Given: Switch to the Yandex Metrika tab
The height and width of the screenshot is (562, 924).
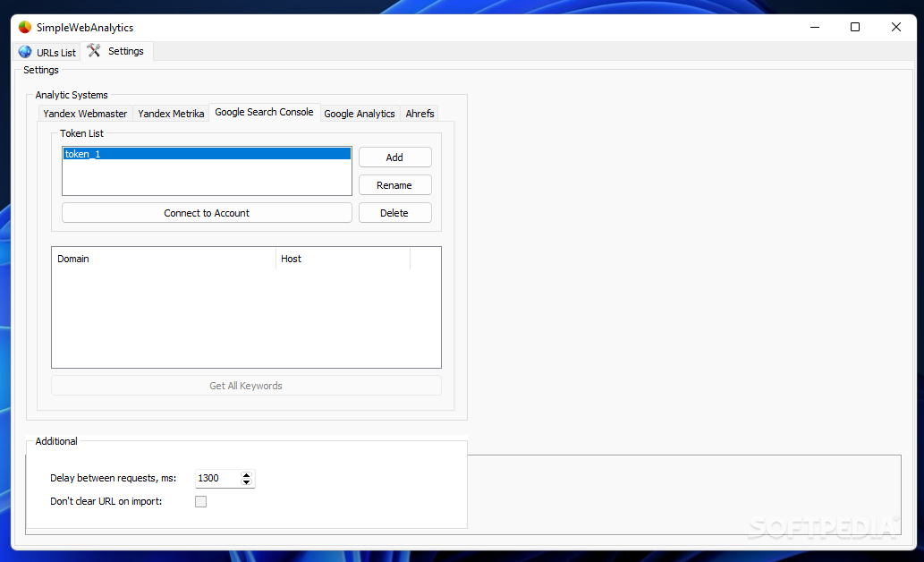Looking at the screenshot, I should [x=171, y=114].
